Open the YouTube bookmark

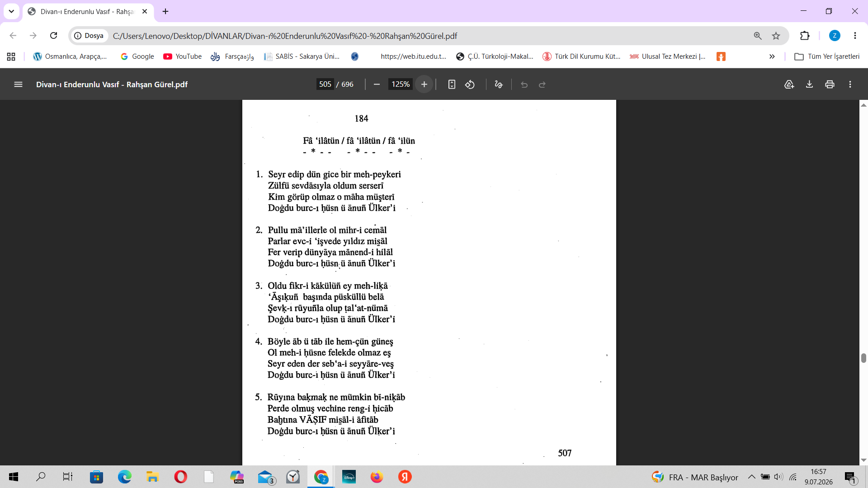pyautogui.click(x=183, y=56)
